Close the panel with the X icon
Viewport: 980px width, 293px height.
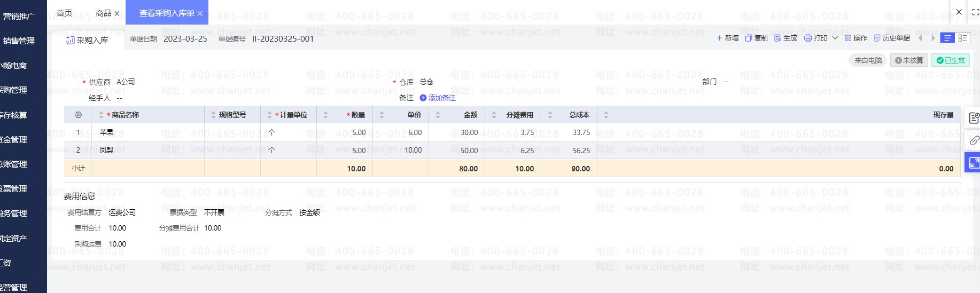tap(959, 12)
